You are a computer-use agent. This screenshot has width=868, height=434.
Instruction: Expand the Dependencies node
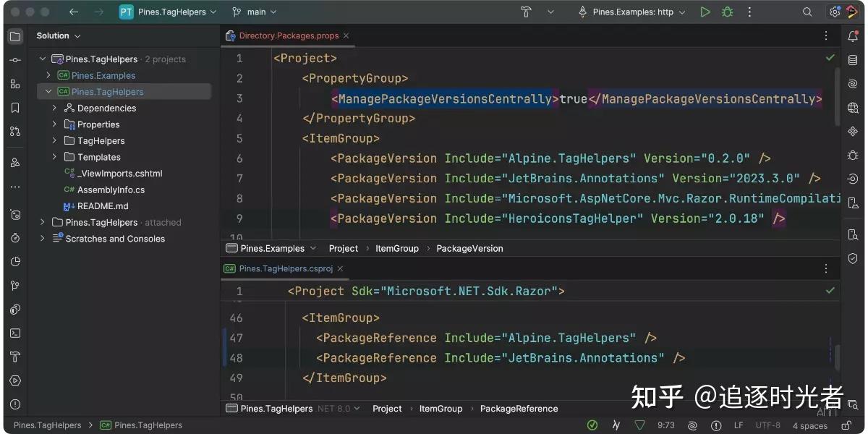54,107
